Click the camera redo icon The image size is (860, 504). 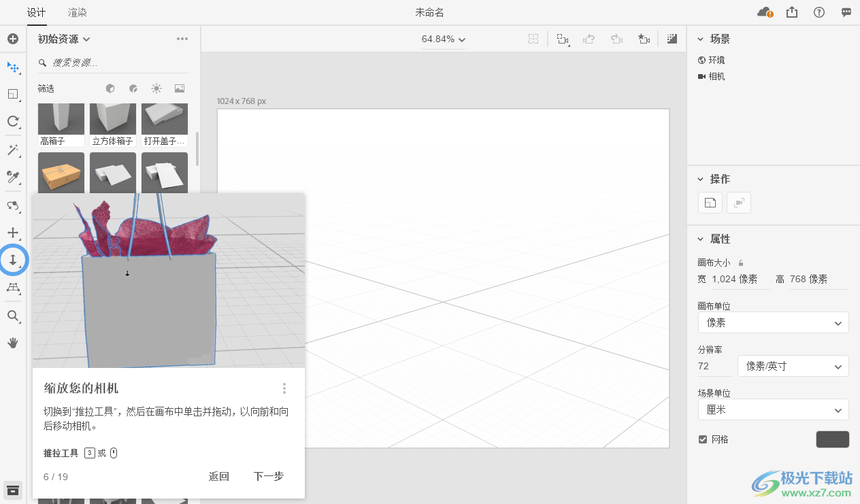616,39
